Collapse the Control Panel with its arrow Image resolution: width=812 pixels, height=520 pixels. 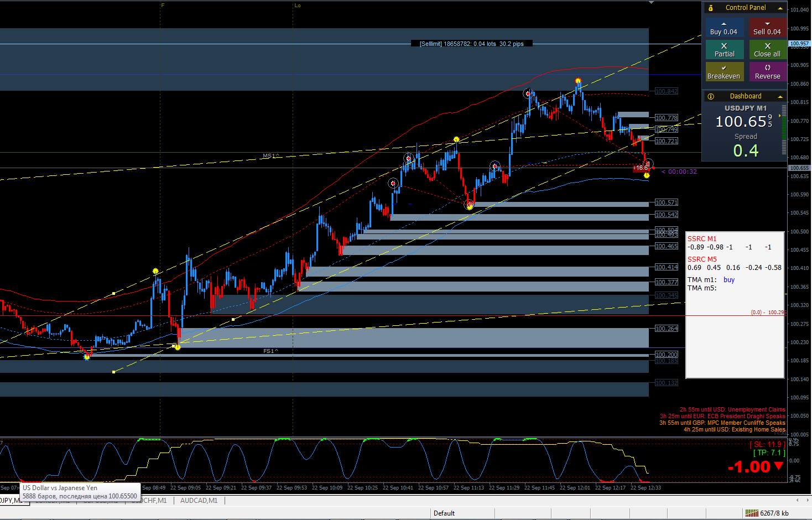point(780,8)
